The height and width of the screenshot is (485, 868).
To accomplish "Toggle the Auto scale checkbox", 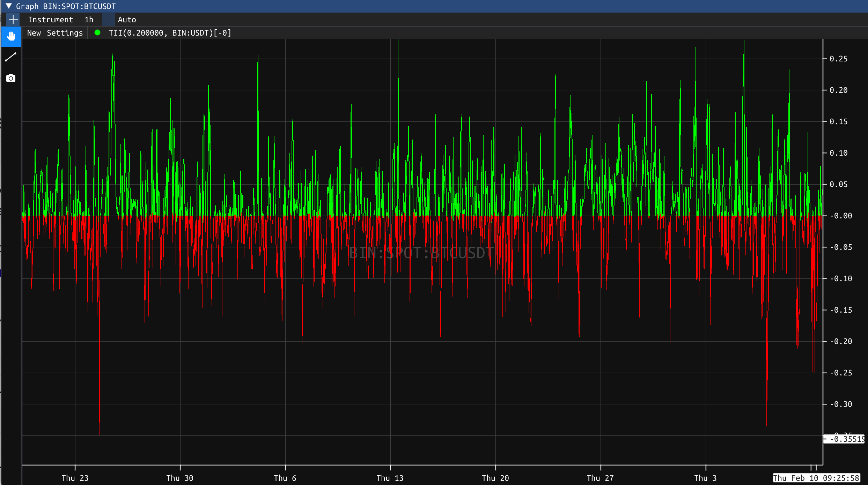I will (109, 20).
